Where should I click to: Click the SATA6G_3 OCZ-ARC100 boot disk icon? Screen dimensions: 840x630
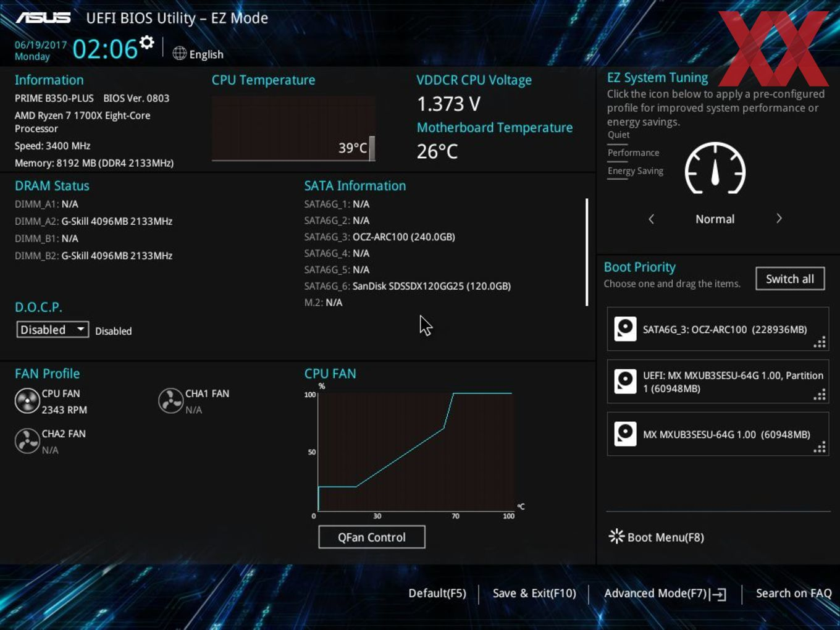click(x=625, y=329)
